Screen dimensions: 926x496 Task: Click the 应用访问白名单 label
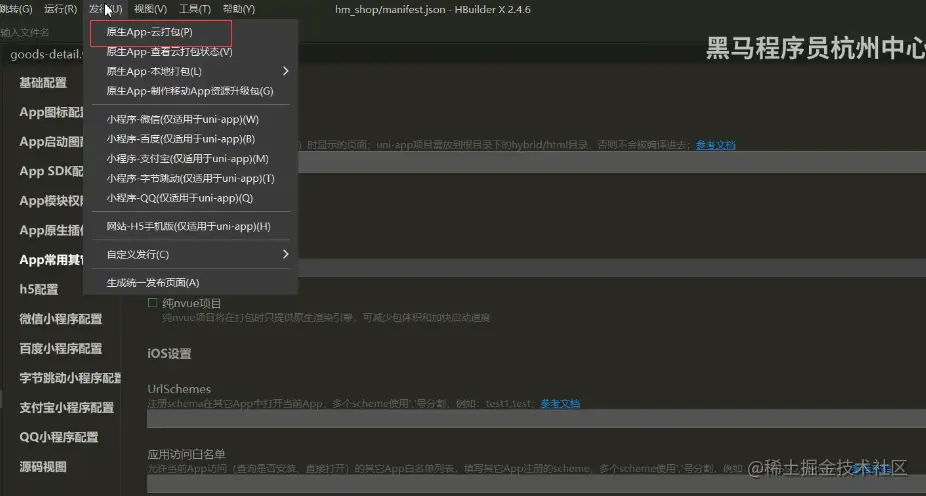pyautogui.click(x=187, y=454)
